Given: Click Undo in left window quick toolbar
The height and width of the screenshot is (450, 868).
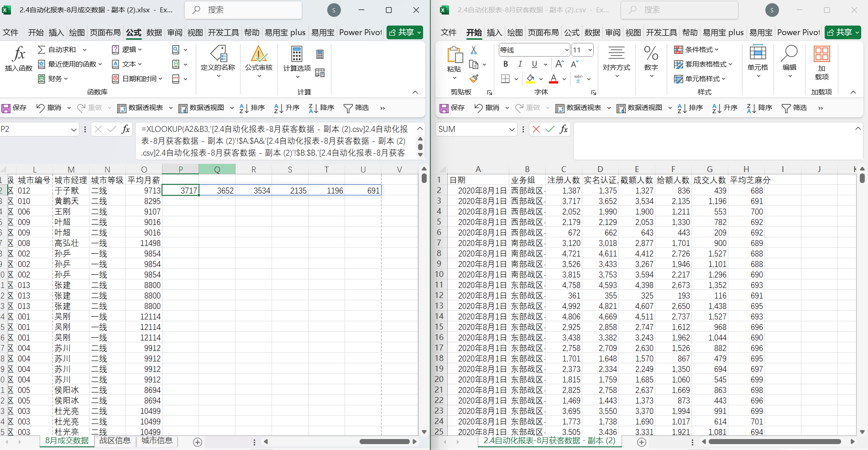Looking at the screenshot, I should pos(48,108).
